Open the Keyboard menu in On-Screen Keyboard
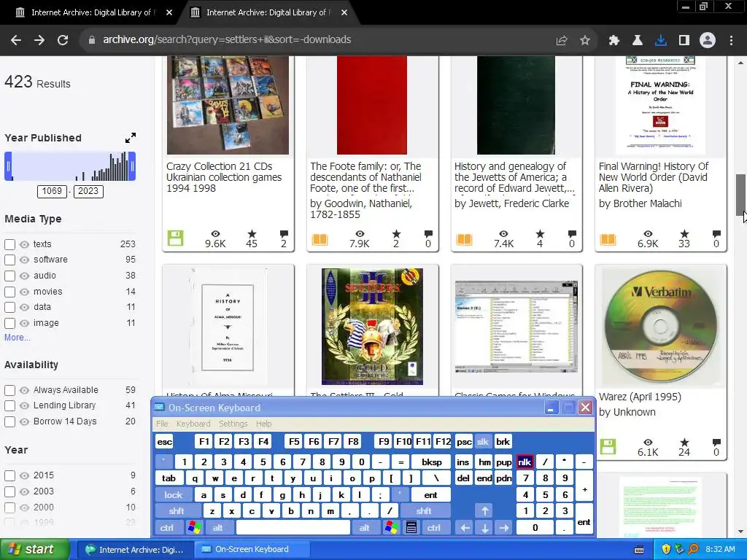 click(193, 424)
